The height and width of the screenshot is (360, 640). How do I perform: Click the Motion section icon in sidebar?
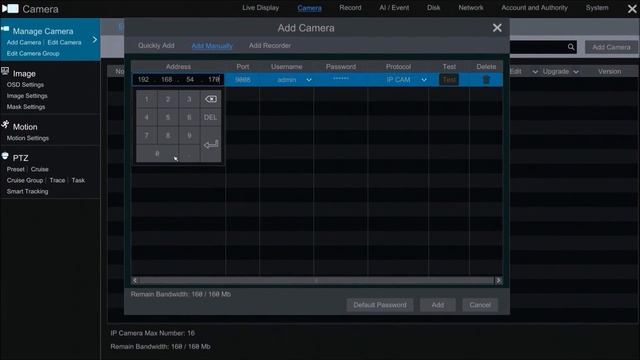pos(5,124)
